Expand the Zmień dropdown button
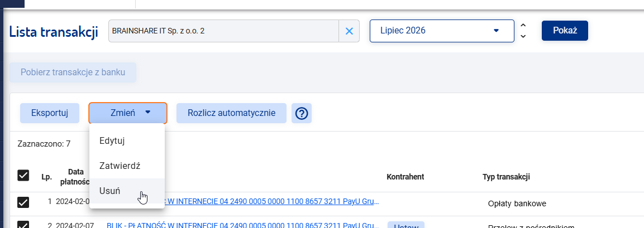Screen dimensions: 644x228 point(128,113)
